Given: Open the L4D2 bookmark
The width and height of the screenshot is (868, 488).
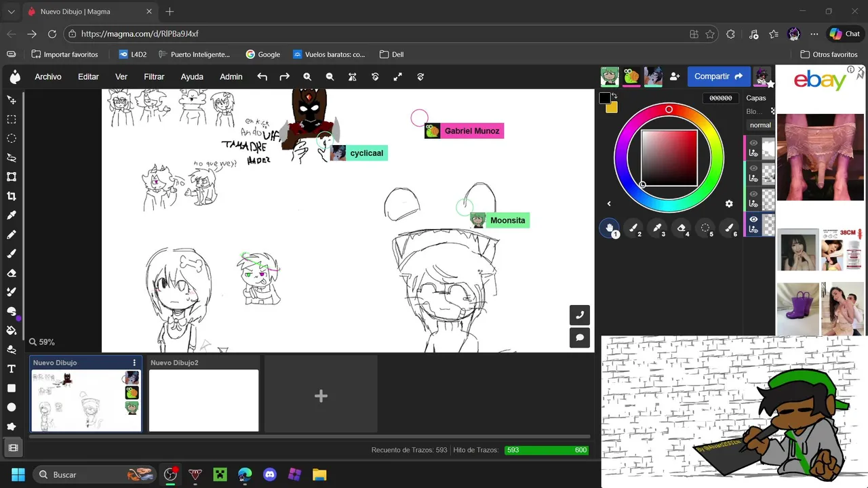Looking at the screenshot, I should click(x=132, y=54).
